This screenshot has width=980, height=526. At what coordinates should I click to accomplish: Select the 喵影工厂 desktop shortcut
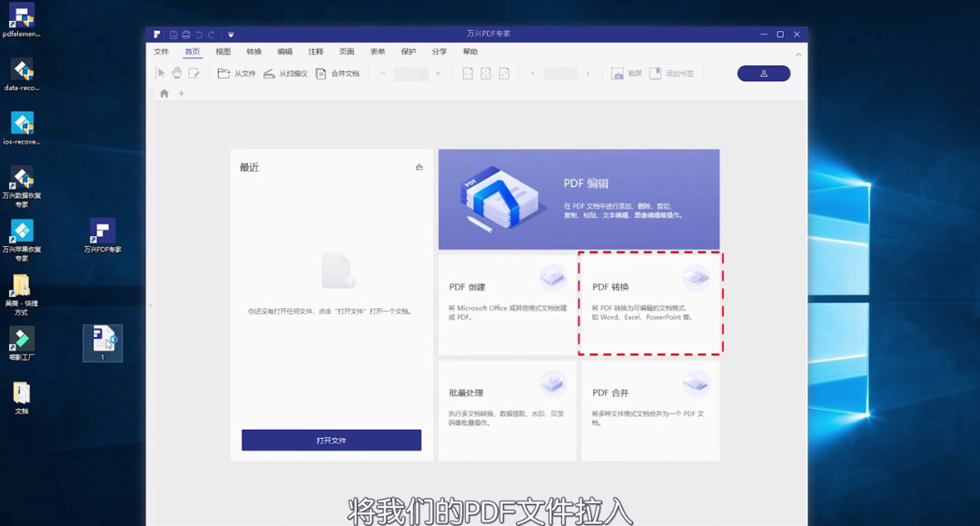(x=22, y=344)
